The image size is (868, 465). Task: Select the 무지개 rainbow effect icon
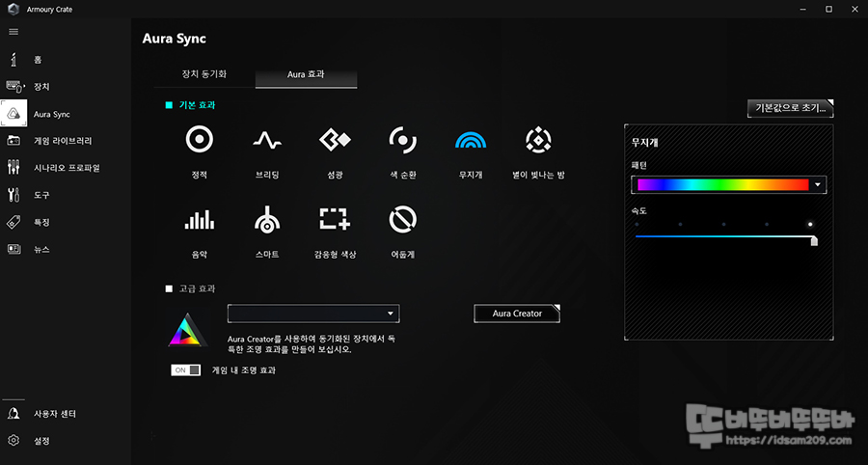[x=471, y=140]
